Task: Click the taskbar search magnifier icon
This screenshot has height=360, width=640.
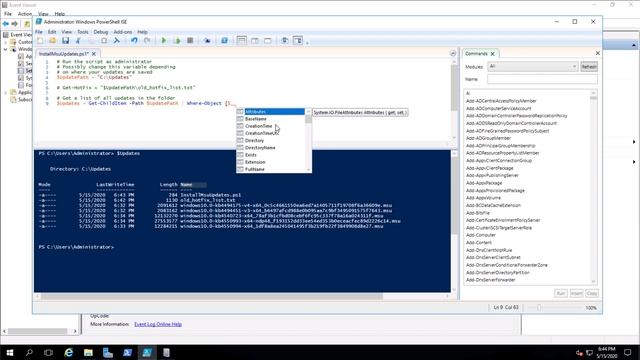Action: point(29,352)
